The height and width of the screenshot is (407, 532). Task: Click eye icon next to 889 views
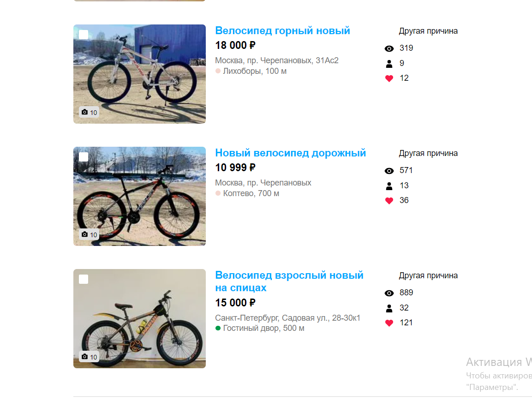[389, 293]
